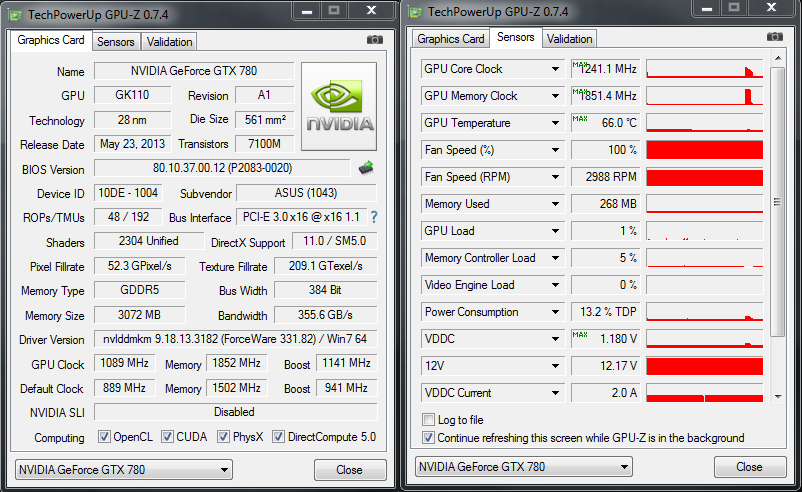Click the 1.180 V VDDC reading
802x492 pixels.
click(605, 339)
